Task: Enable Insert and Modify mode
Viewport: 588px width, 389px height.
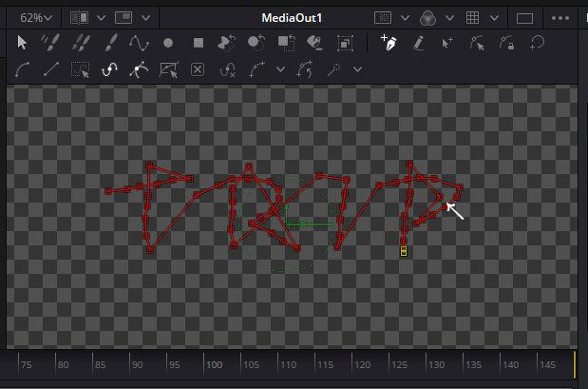Action: point(447,43)
